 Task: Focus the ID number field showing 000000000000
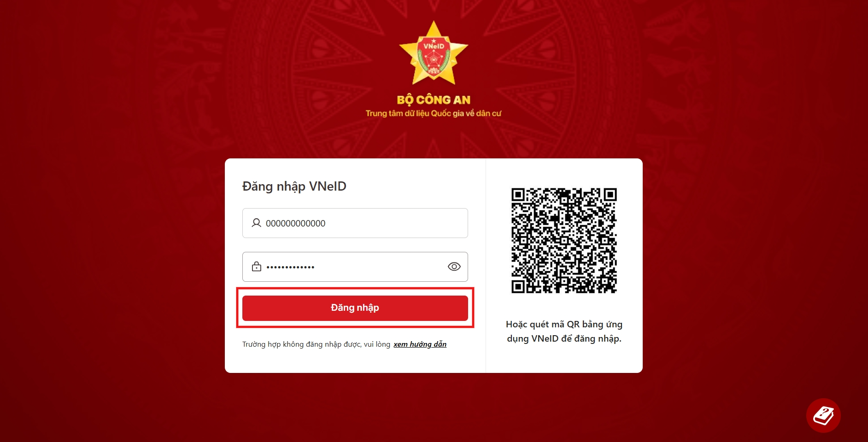tap(355, 223)
